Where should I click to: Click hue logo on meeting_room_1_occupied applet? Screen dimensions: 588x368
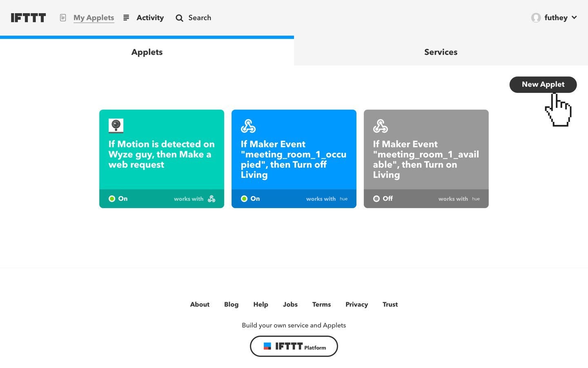coord(344,199)
